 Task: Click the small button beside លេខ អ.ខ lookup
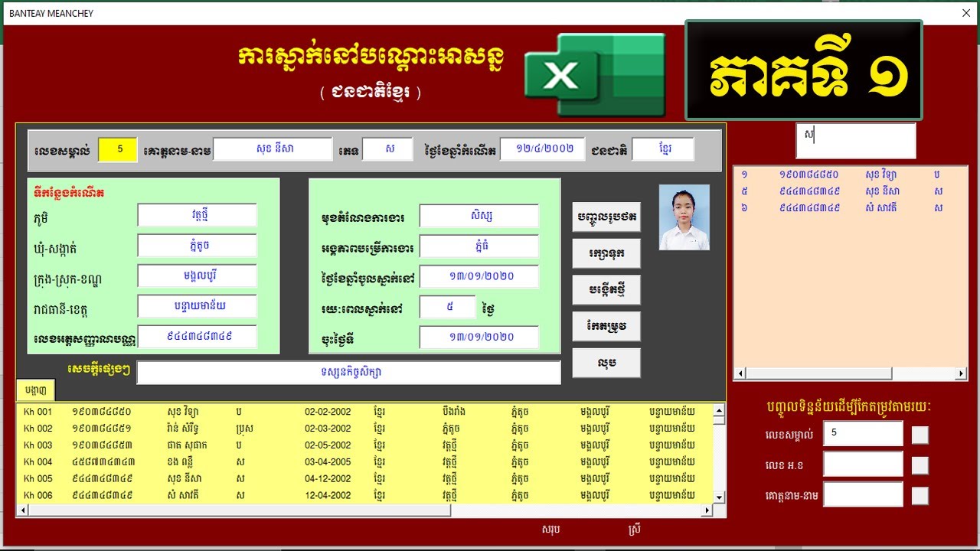click(920, 465)
